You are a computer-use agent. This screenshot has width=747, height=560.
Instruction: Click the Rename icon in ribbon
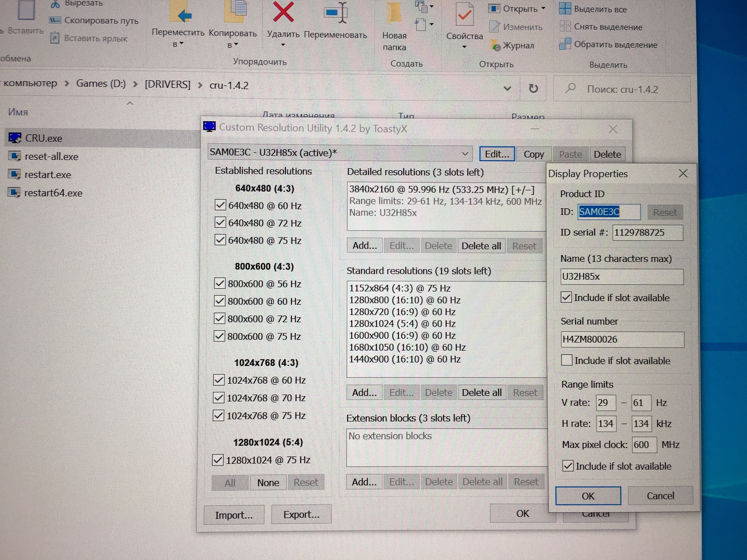(x=336, y=13)
